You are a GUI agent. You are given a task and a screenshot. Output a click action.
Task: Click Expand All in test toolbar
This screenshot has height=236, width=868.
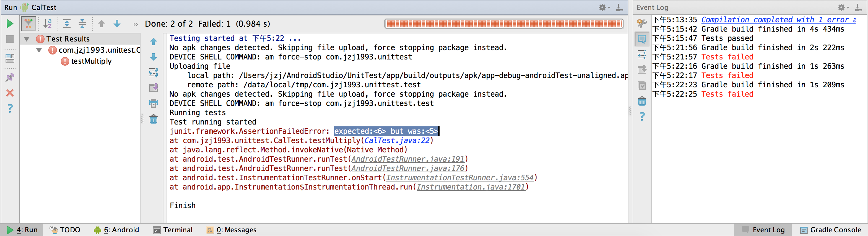67,24
